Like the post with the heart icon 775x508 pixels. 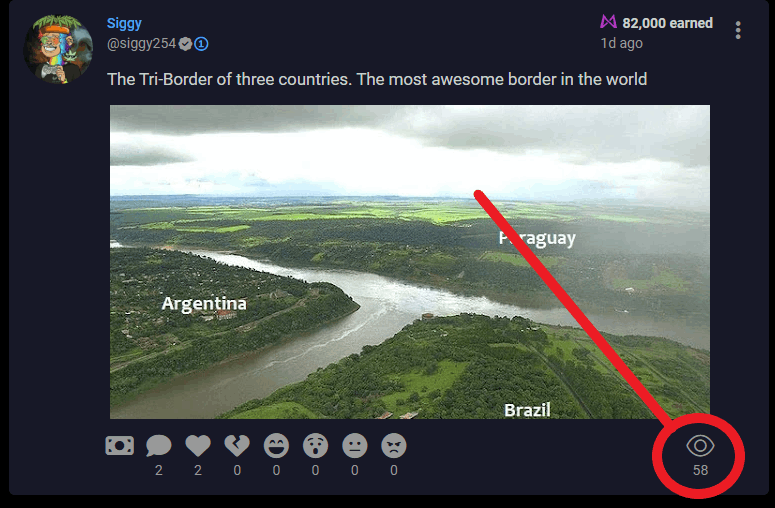[198, 446]
